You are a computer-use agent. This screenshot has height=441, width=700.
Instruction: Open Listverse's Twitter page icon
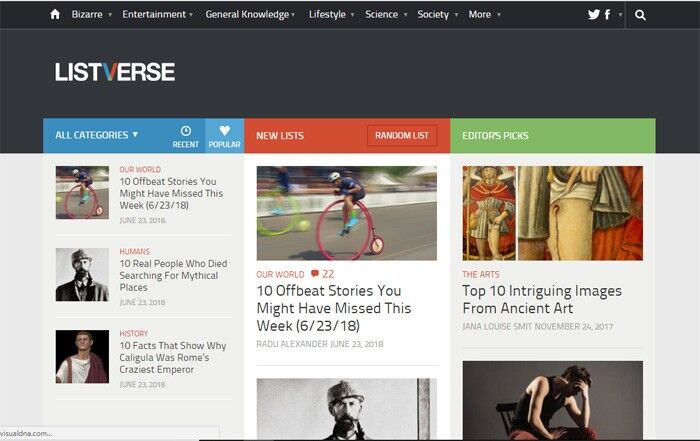click(594, 15)
